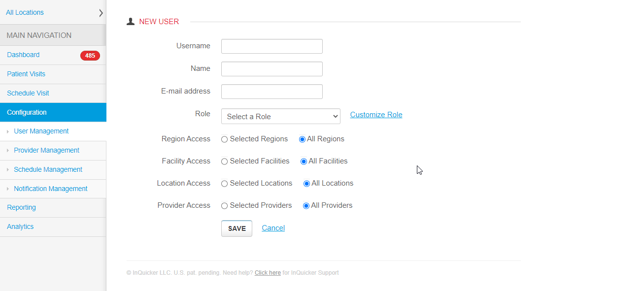Screen dimensions: 644x291
Task: Click Cancel to discard the new user
Action: (x=273, y=227)
